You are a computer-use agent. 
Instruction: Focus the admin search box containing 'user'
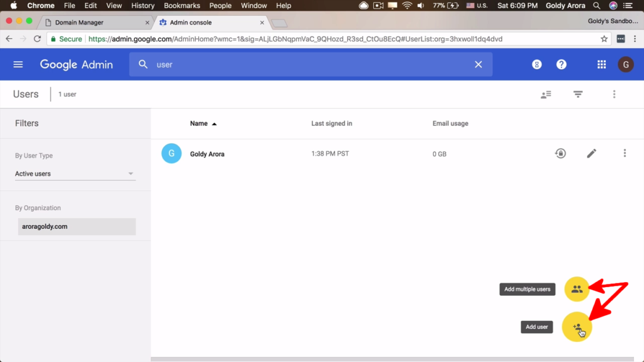(311, 64)
